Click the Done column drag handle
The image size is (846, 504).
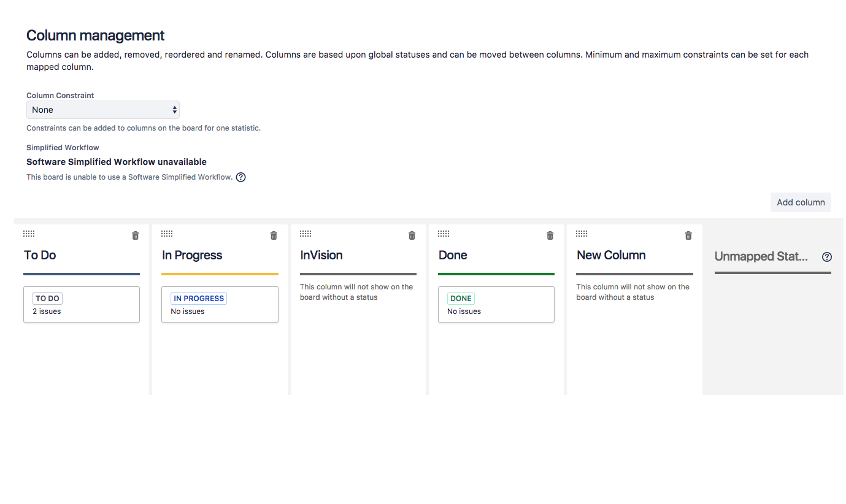(x=444, y=234)
